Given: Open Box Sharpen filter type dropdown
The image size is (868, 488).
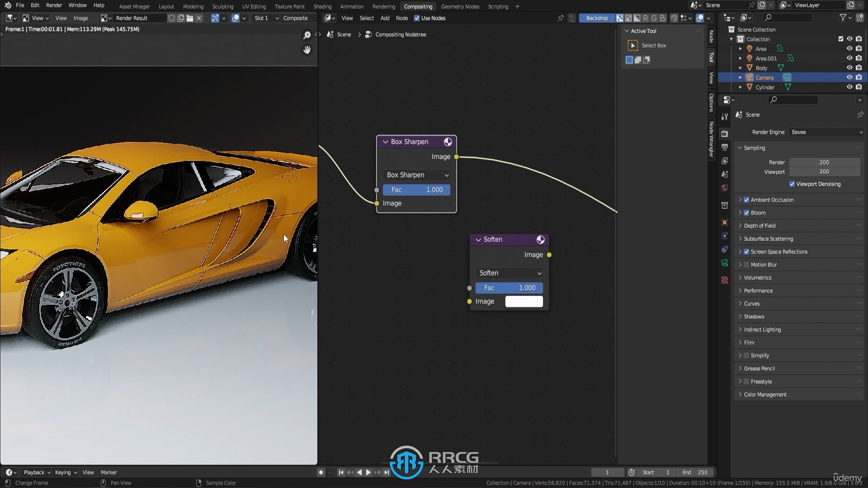Looking at the screenshot, I should 417,175.
